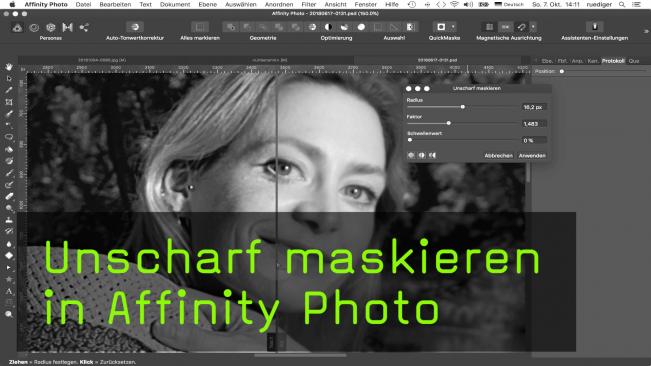Click Abbrechen in Unscharf maskieren dialog
The height and width of the screenshot is (366, 651).
coord(499,156)
